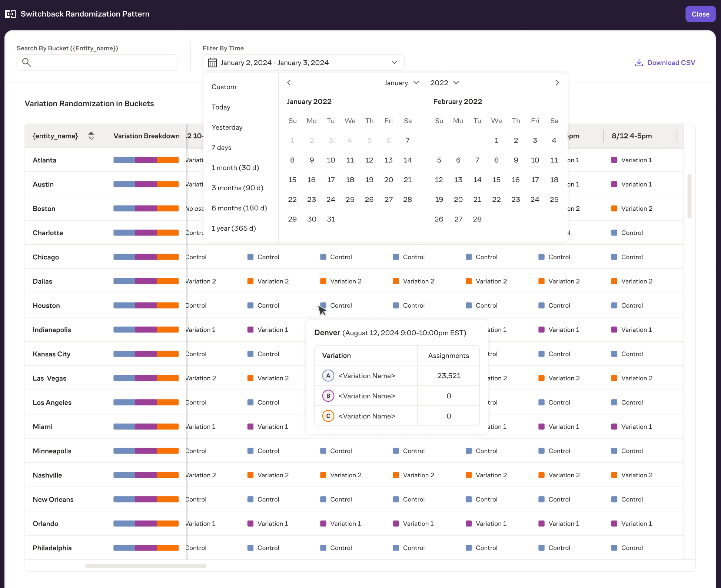Select Yesterday preset option
The width and height of the screenshot is (721, 588).
pos(227,127)
